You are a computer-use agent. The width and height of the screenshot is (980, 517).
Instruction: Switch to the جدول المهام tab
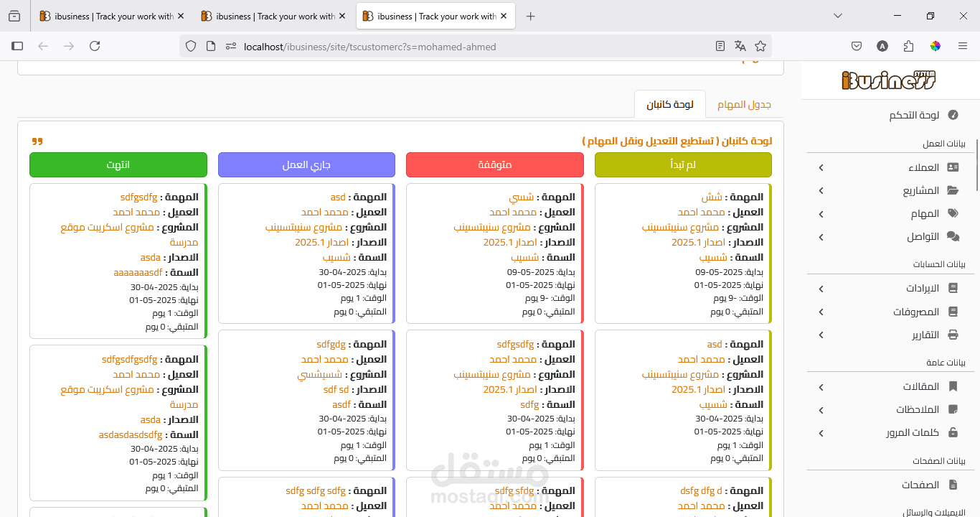744,104
